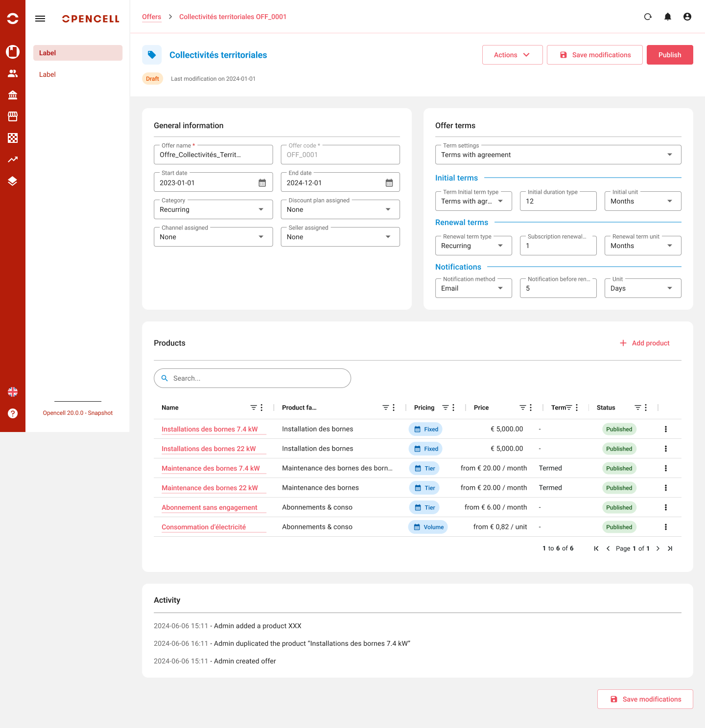705x728 pixels.
Task: Open the user account icon
Action: (x=687, y=17)
